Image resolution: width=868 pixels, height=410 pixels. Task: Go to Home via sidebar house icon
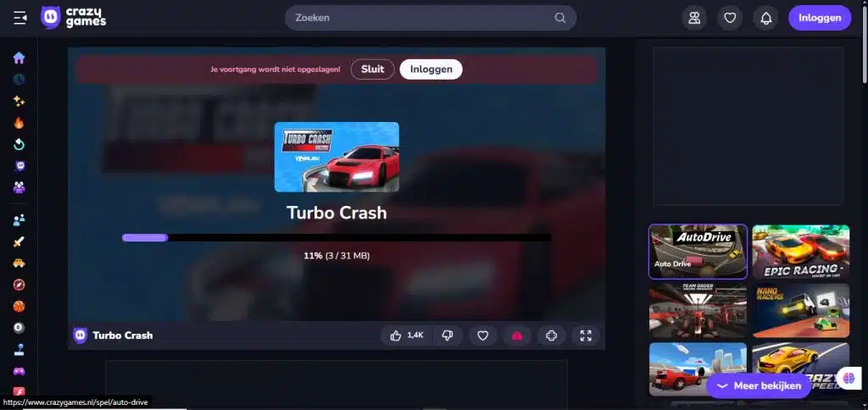coord(19,58)
